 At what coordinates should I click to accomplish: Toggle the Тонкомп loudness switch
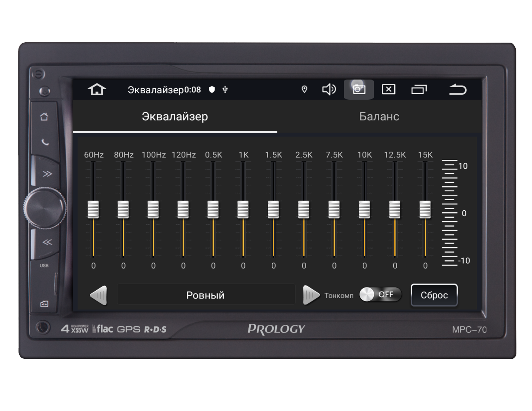click(x=380, y=295)
